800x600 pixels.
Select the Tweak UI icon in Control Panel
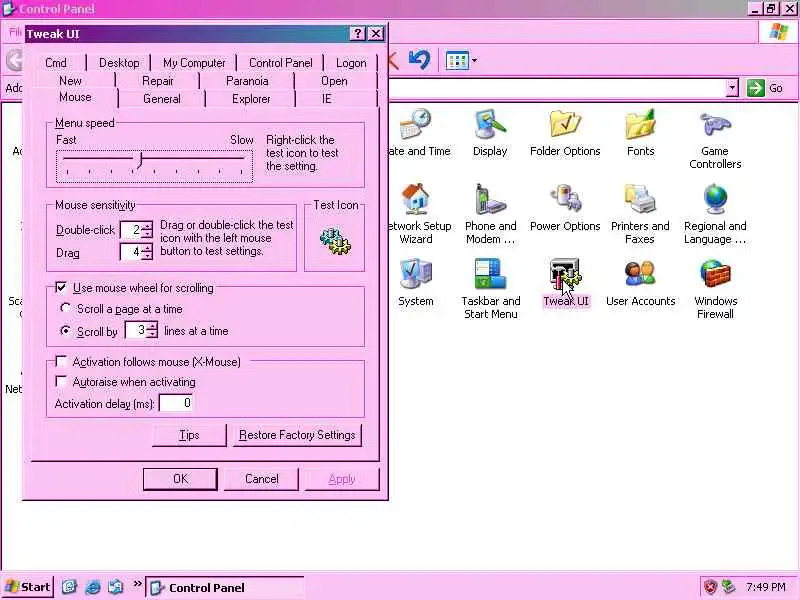[565, 274]
